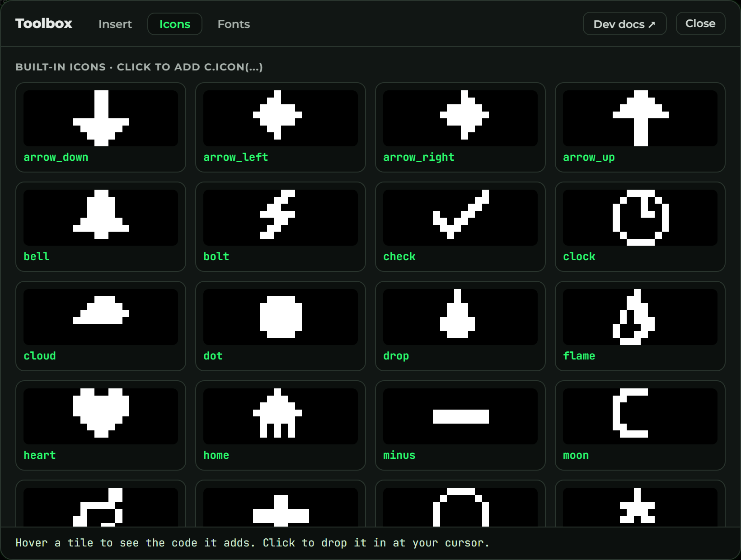Insert the arrow_left icon
Screen dimensions: 741x560
pyautogui.click(x=281, y=127)
